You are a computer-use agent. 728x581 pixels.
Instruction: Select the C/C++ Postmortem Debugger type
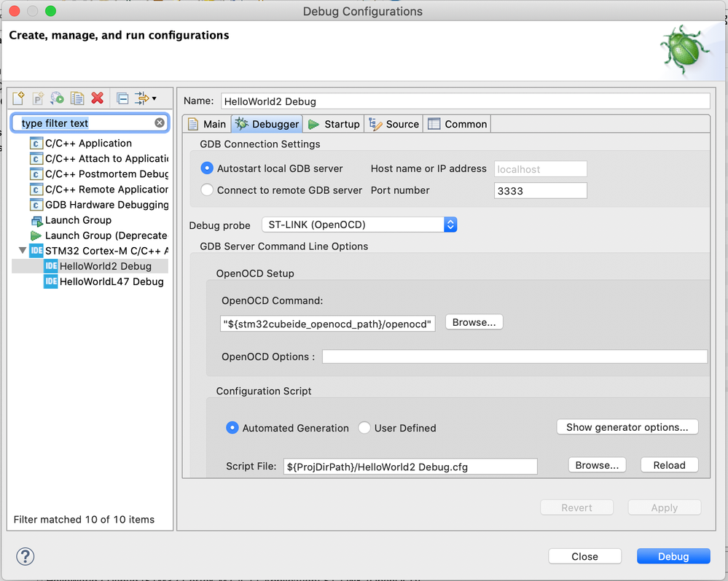98,174
